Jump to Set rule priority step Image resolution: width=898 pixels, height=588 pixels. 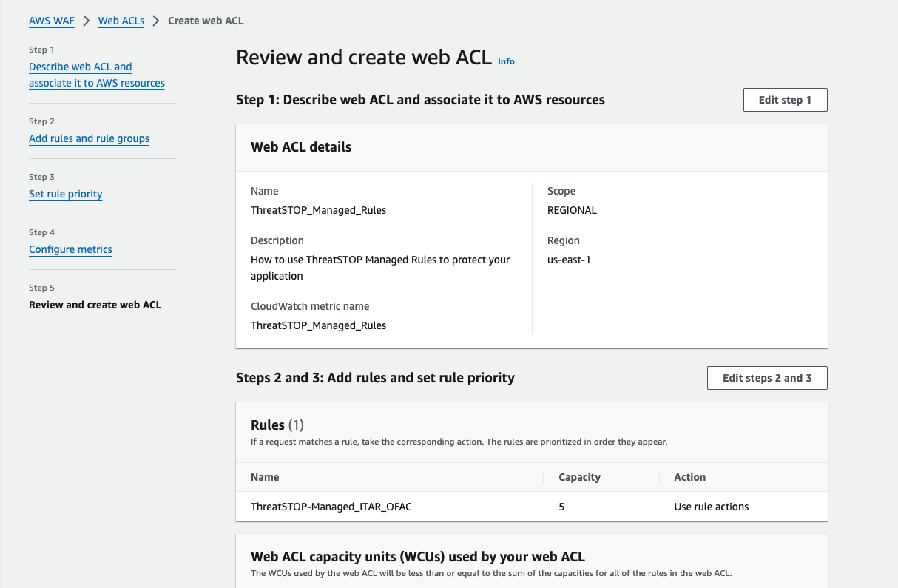(x=65, y=194)
